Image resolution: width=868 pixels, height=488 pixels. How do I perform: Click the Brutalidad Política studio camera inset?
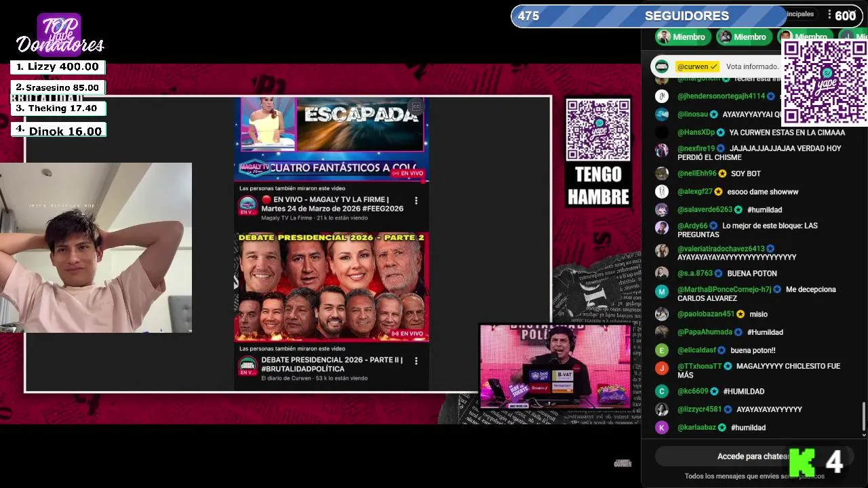click(x=555, y=366)
